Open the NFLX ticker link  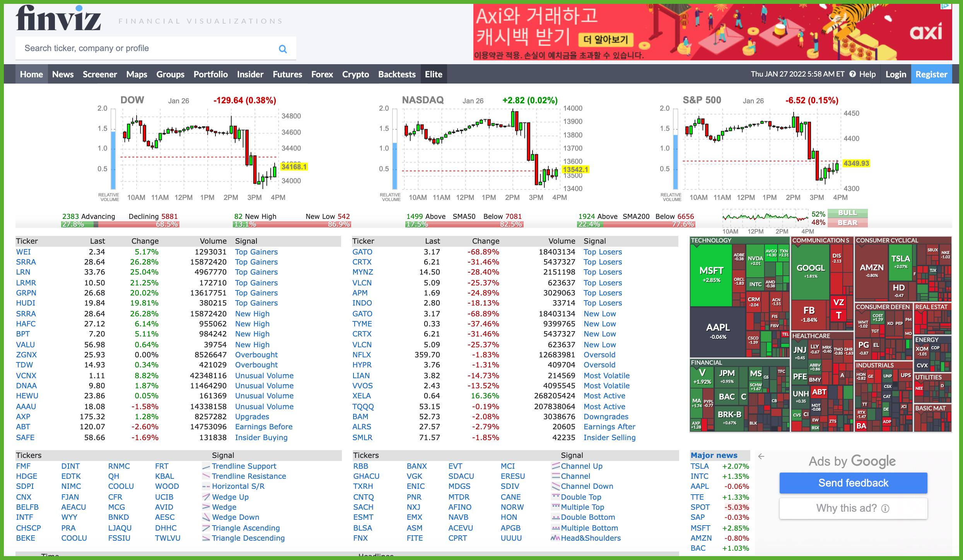tap(361, 355)
